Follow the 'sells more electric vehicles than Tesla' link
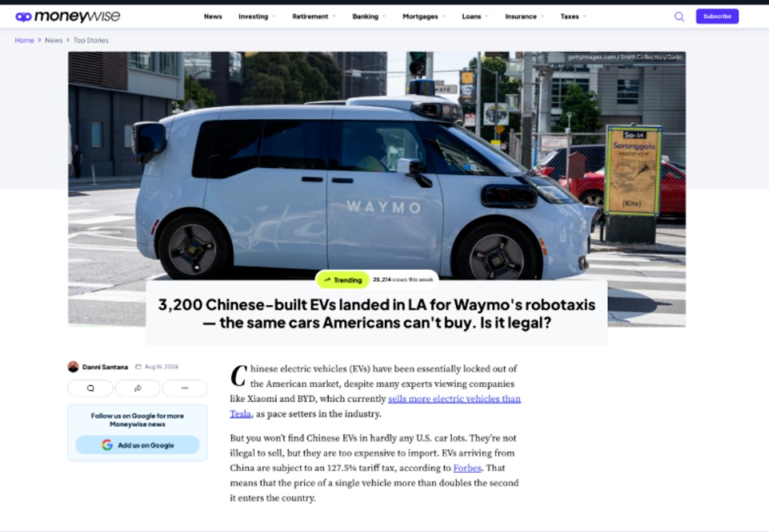 375,406
